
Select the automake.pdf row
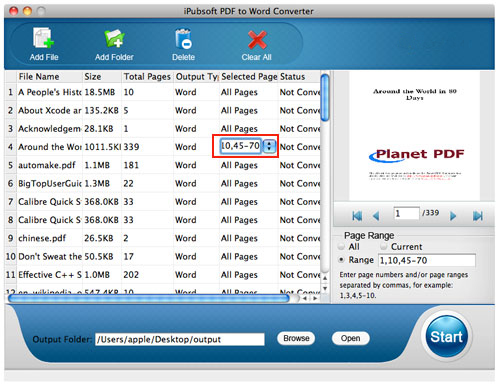coord(162,165)
